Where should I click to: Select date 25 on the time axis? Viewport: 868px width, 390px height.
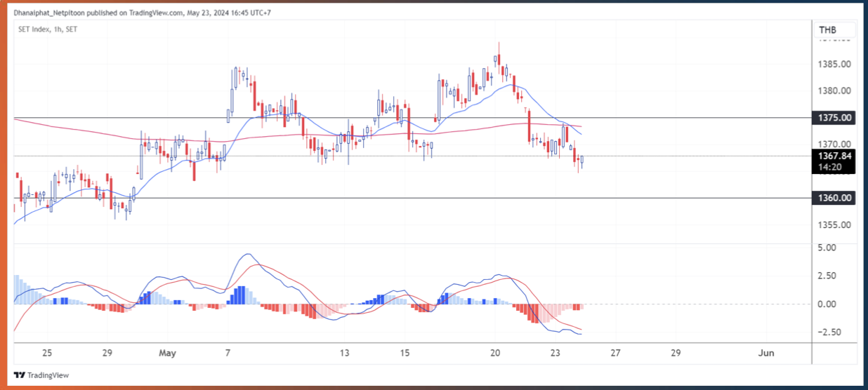coord(47,353)
